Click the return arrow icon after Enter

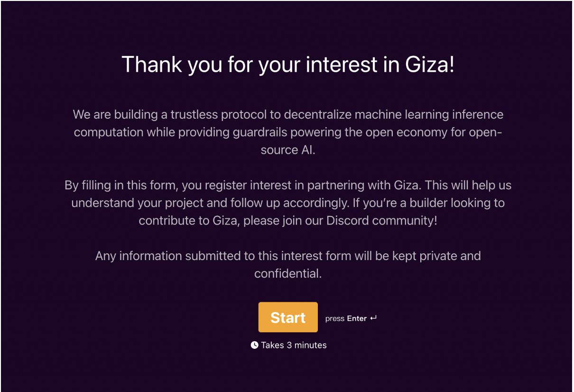tap(373, 318)
